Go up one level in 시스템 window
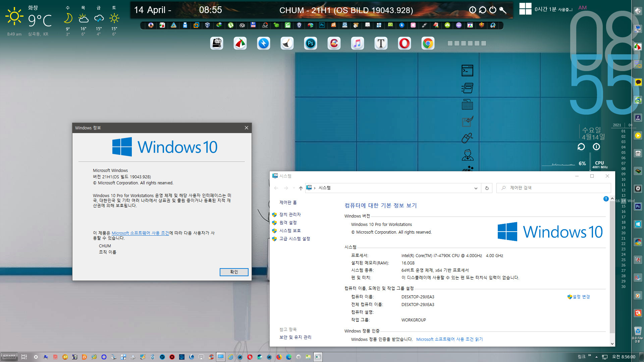The image size is (644, 362). coord(301,188)
